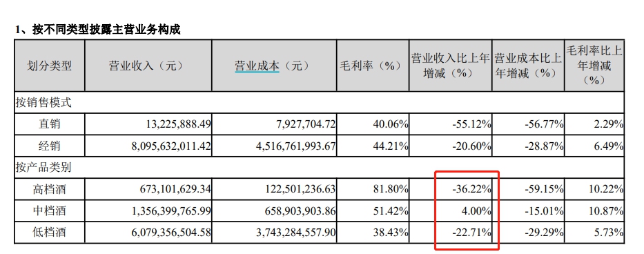Click the 划分类型 column header
The height and width of the screenshot is (254, 644).
pyautogui.click(x=49, y=66)
